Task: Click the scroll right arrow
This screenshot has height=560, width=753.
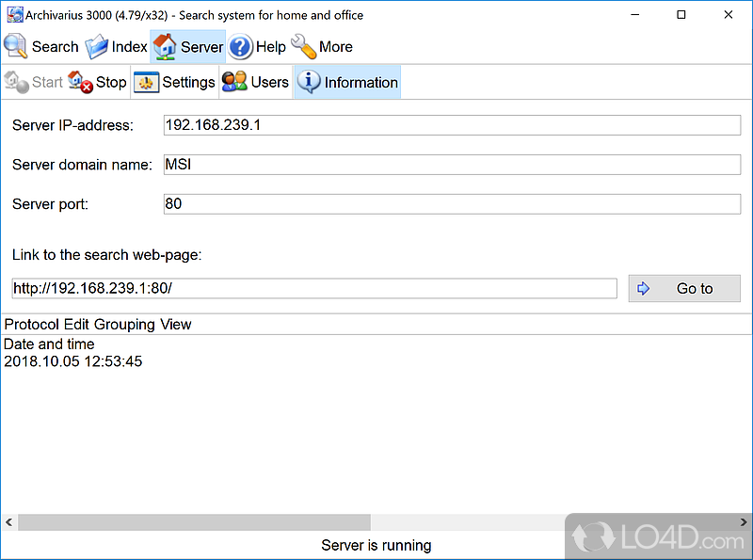Action: pyautogui.click(x=744, y=522)
